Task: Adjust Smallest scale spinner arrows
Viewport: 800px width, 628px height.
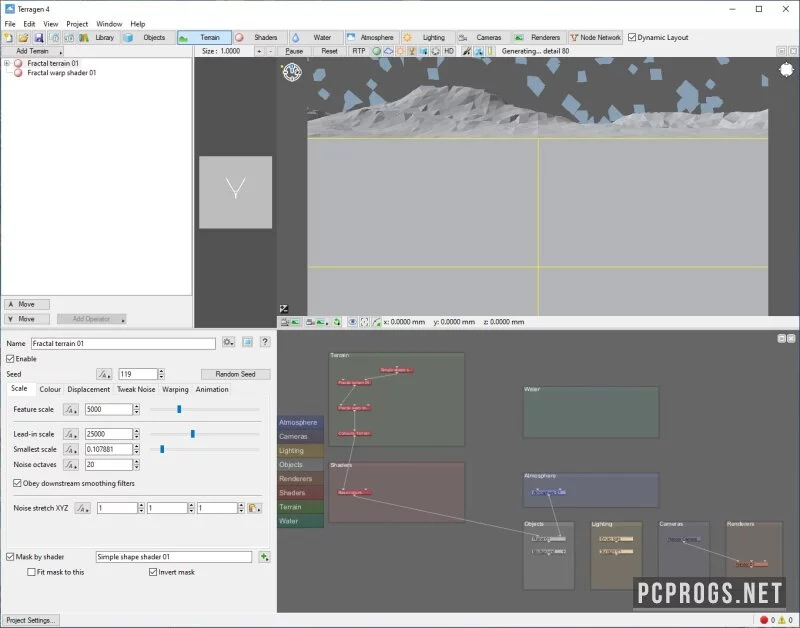Action: [x=136, y=449]
